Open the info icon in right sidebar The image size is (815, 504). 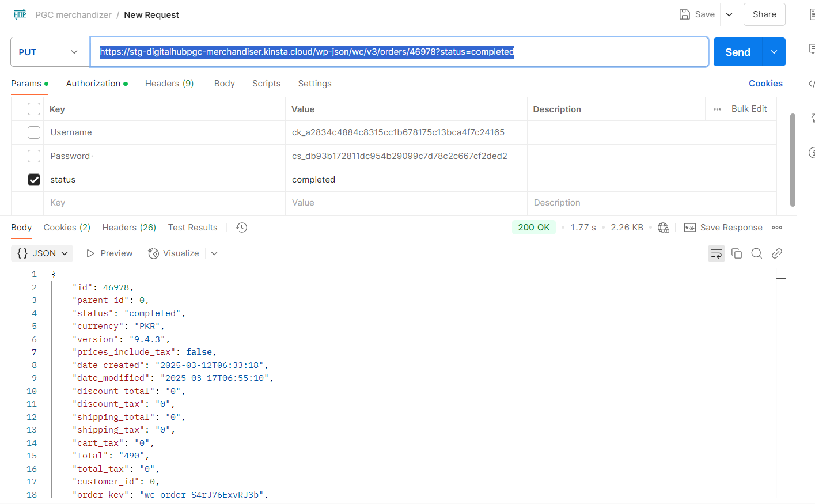pos(812,153)
